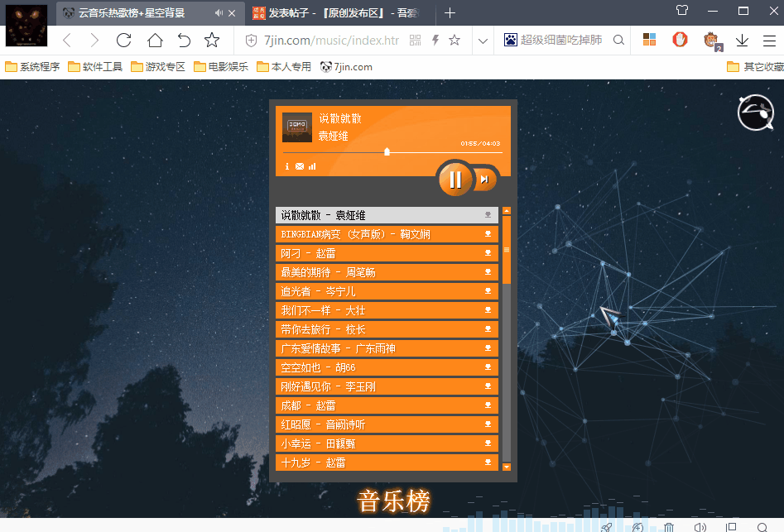Screen dimensions: 784x532
Task: Skip to the next track
Action: pyautogui.click(x=485, y=180)
